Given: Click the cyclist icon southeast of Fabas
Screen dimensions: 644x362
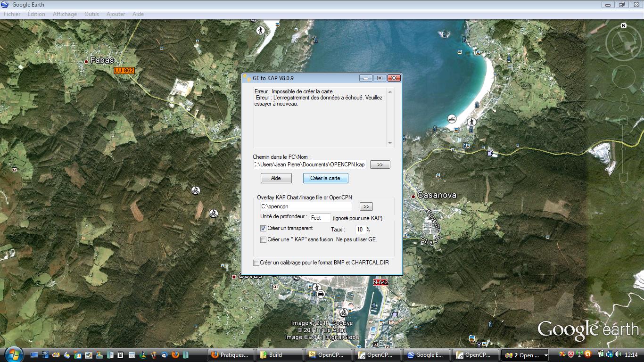Looking at the screenshot, I should point(196,190).
